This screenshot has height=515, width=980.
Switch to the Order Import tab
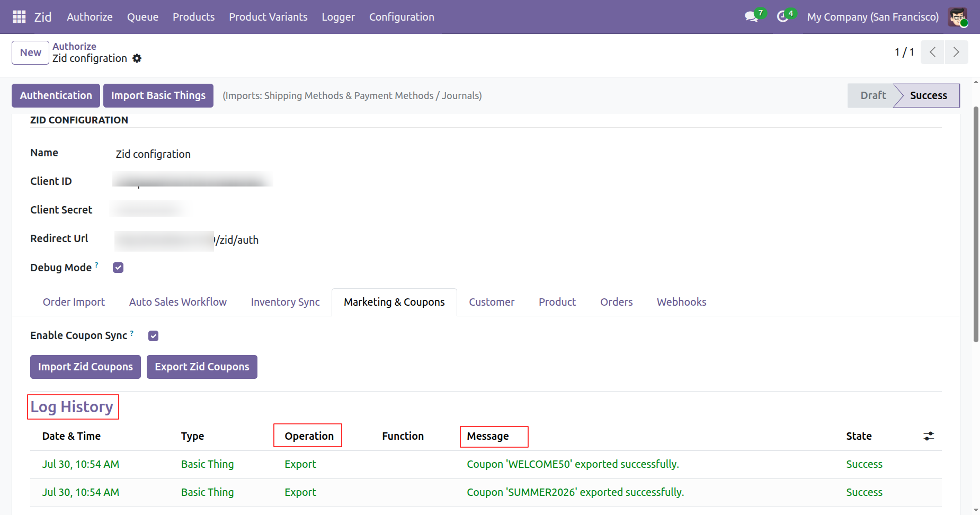(x=74, y=302)
